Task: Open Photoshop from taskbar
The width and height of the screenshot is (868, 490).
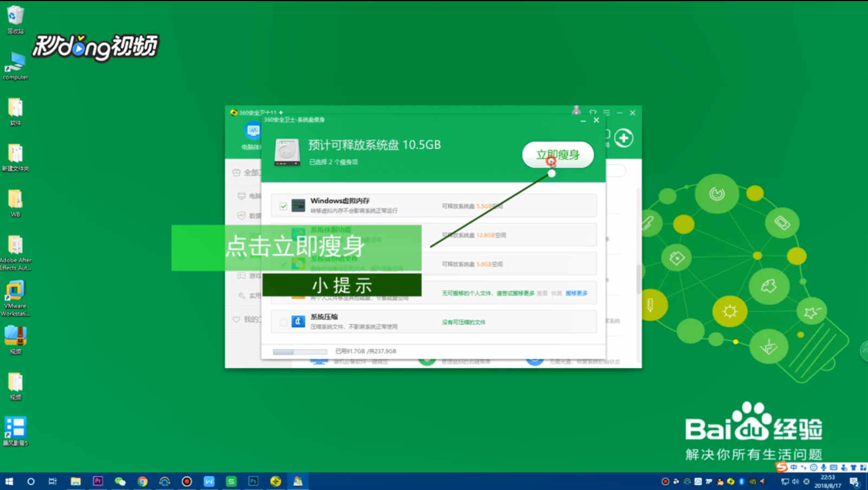Action: (x=254, y=481)
